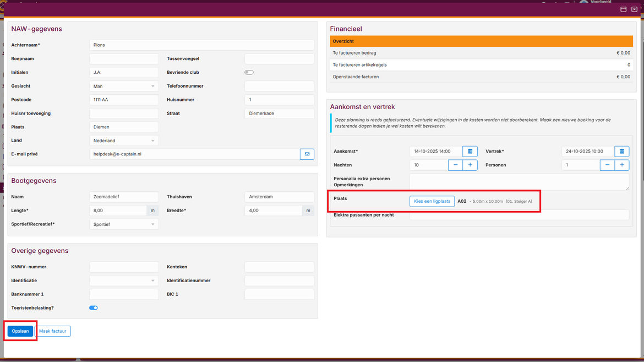Click the email envelope icon next to E-mail privé
Image resolution: width=644 pixels, height=362 pixels.
pyautogui.click(x=307, y=154)
